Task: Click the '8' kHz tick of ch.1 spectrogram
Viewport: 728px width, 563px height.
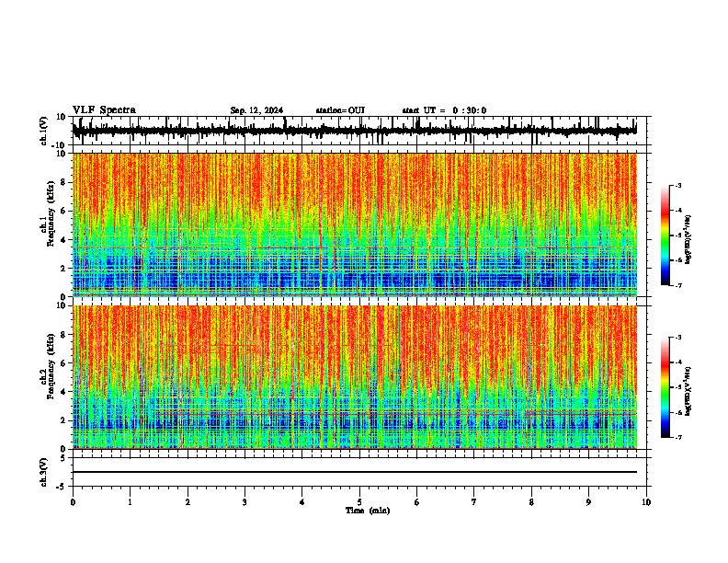Action: [64, 182]
